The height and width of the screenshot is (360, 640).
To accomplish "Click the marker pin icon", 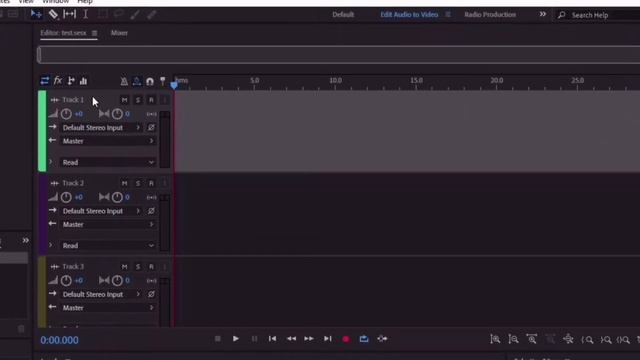I will coord(163,81).
